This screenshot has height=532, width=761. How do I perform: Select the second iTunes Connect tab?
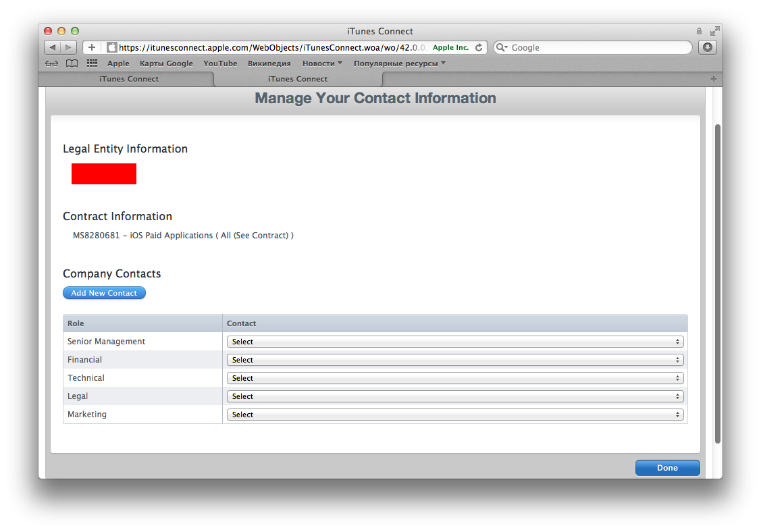pyautogui.click(x=298, y=78)
